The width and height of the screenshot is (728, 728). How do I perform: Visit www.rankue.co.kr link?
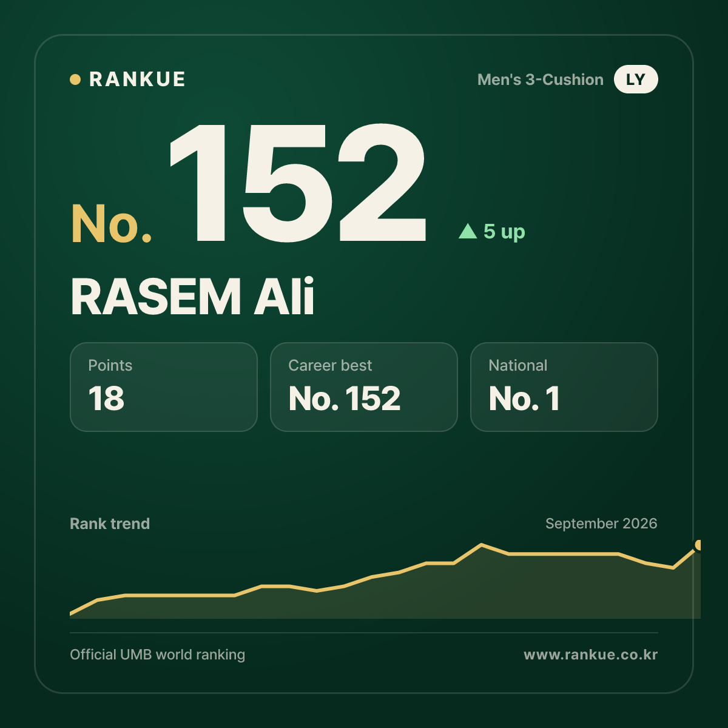pos(591,655)
